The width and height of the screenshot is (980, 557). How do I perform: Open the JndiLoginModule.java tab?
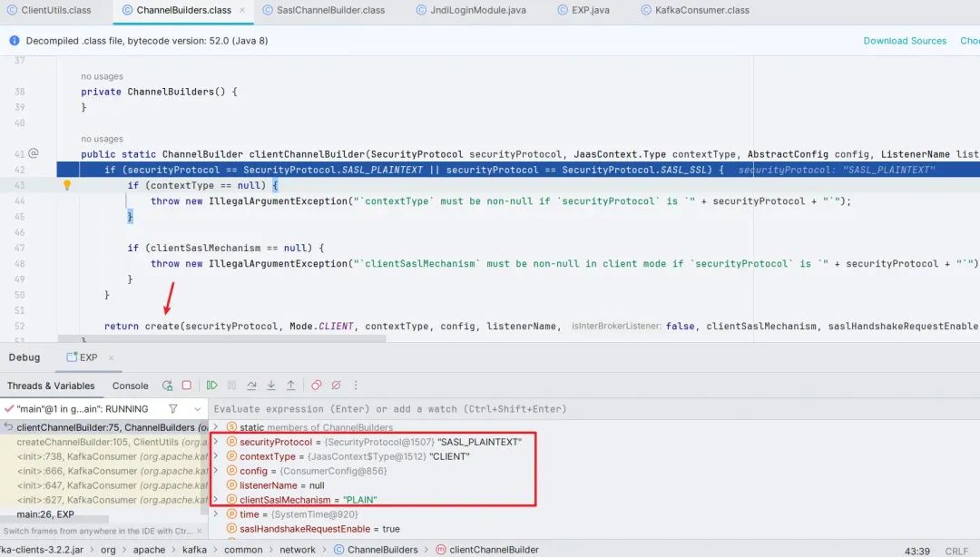point(471,10)
